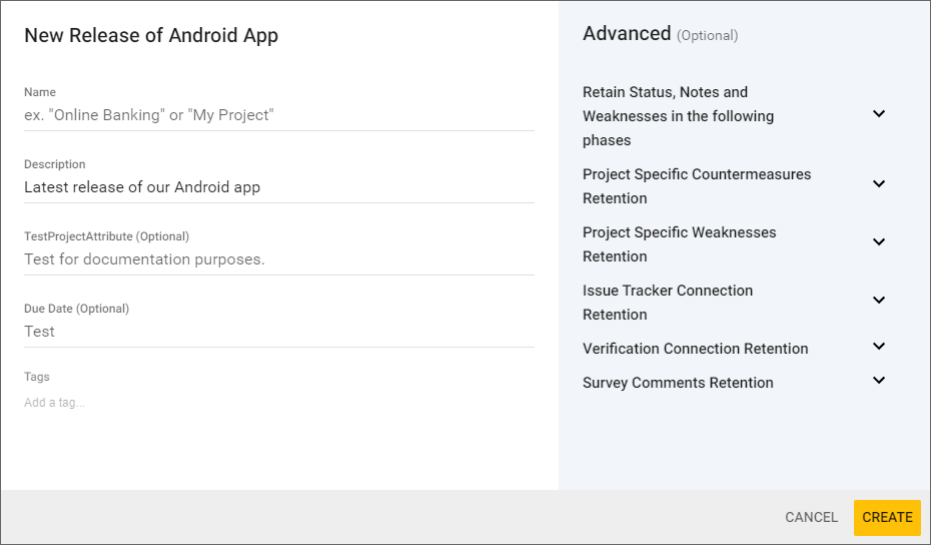
Task: Toggle the Survey Comments Retention chevron
Action: point(879,381)
